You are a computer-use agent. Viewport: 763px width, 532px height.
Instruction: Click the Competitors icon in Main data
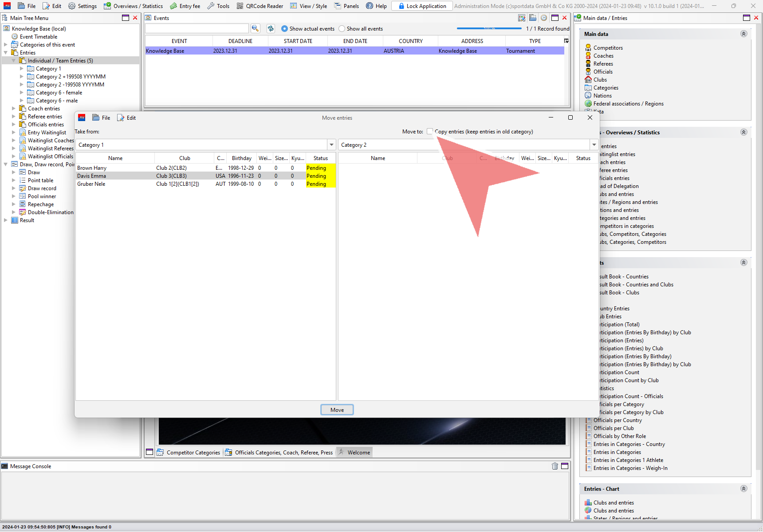(588, 47)
